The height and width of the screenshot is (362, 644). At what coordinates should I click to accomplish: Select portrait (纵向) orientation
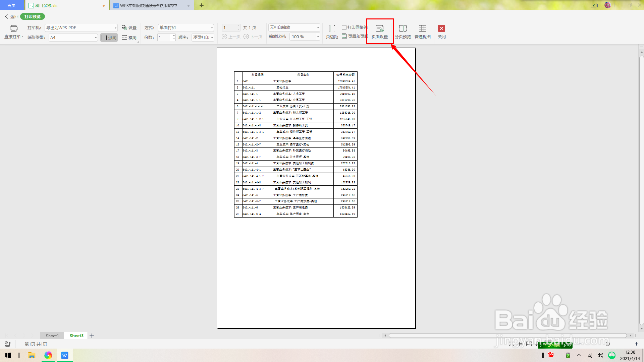click(109, 38)
